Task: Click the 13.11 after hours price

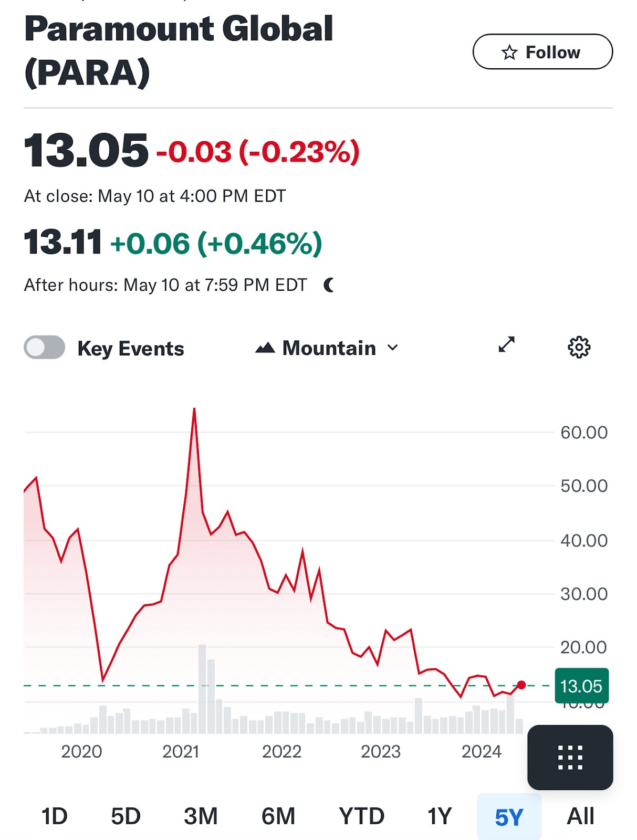Action: (63, 243)
